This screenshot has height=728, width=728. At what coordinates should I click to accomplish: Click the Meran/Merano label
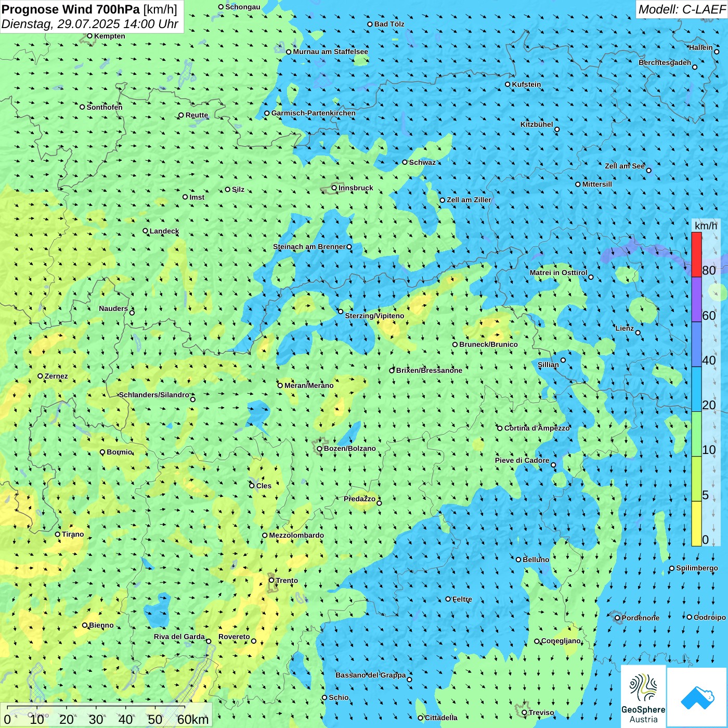pos(309,385)
